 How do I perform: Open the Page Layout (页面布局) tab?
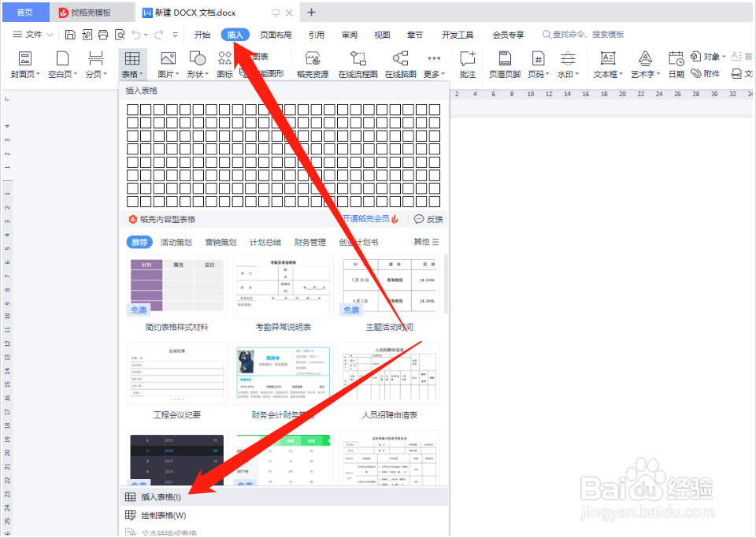click(276, 35)
